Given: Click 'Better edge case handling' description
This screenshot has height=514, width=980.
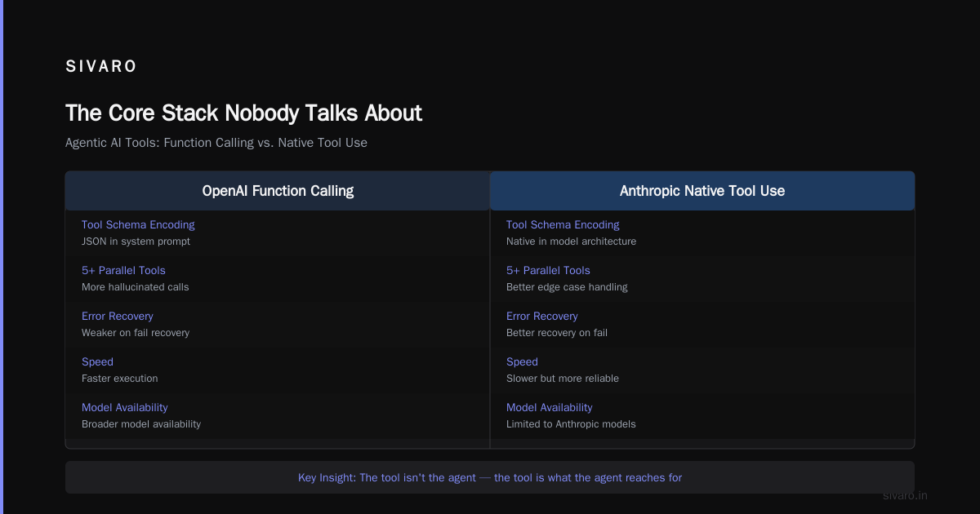Looking at the screenshot, I should pos(567,287).
